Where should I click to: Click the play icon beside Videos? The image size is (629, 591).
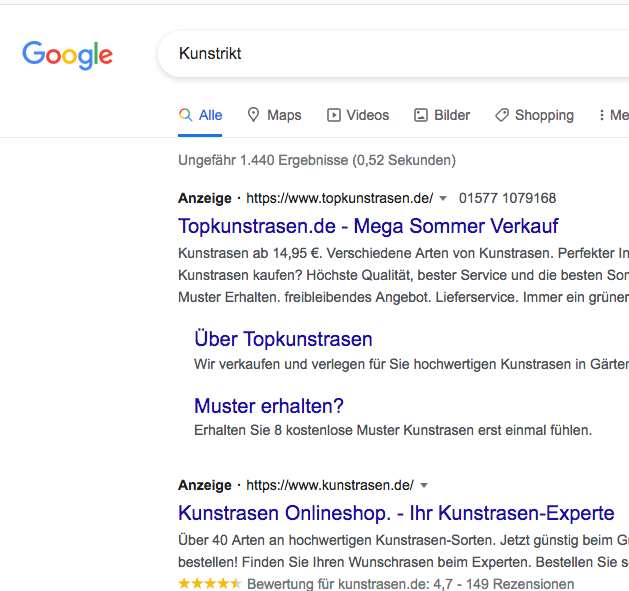pos(334,115)
